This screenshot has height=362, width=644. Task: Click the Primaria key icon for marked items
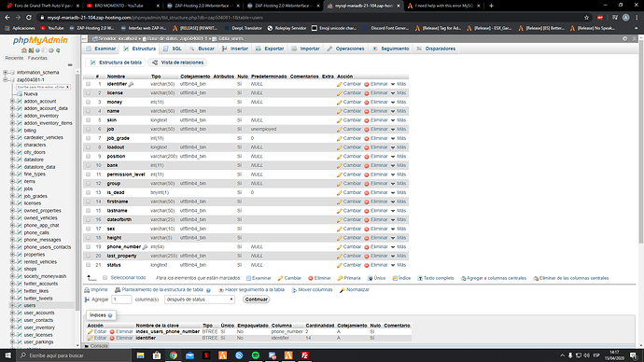click(x=340, y=278)
